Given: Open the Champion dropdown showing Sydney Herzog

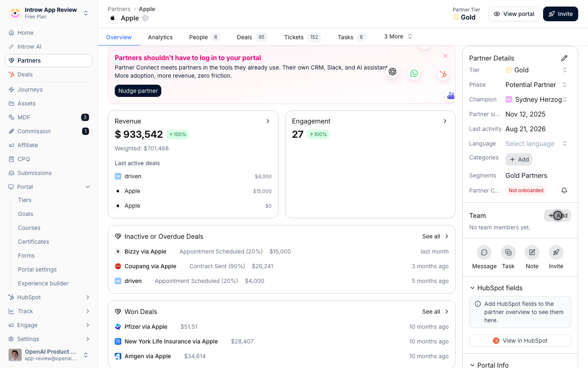Looking at the screenshot, I should point(537,99).
